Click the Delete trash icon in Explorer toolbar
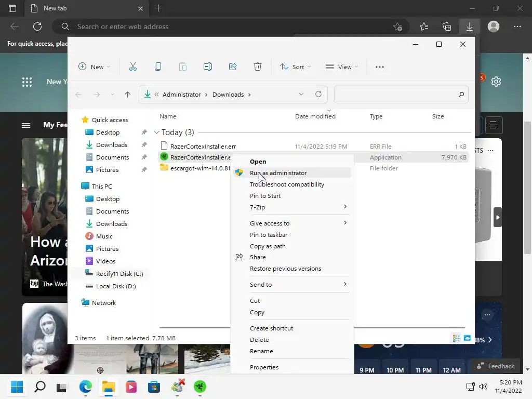The image size is (532, 399). (x=258, y=67)
